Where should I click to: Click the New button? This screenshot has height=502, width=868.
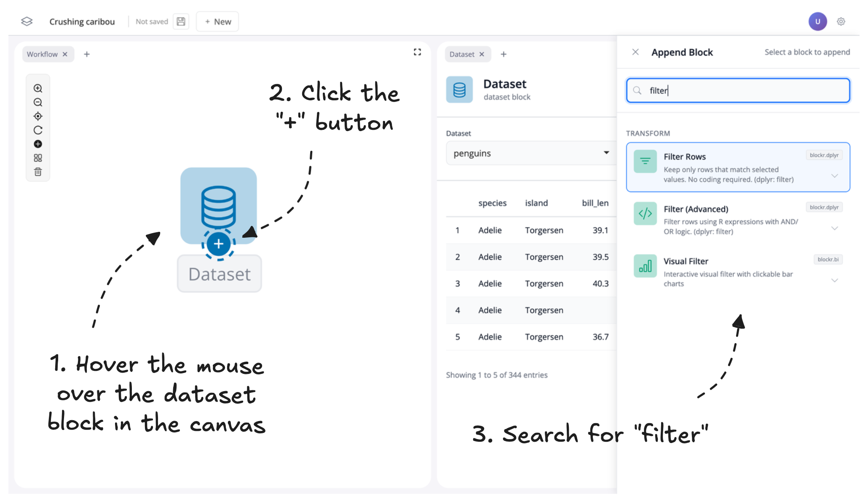point(217,21)
